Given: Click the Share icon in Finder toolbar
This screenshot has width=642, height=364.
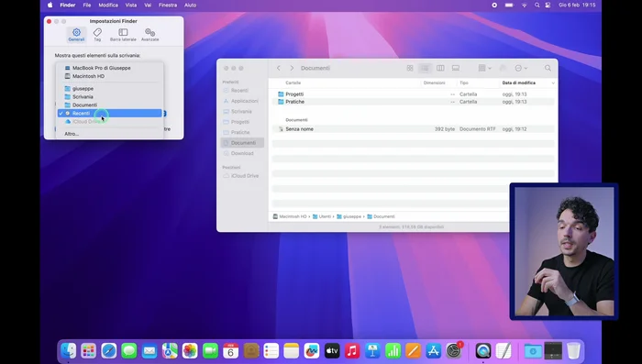Looking at the screenshot, I should tap(504, 68).
